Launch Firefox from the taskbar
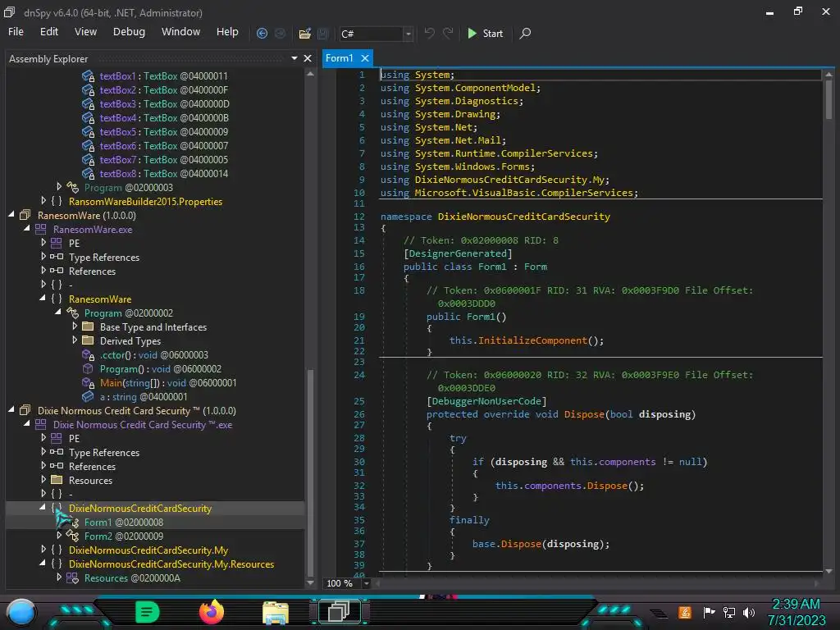840x630 pixels. [x=211, y=612]
